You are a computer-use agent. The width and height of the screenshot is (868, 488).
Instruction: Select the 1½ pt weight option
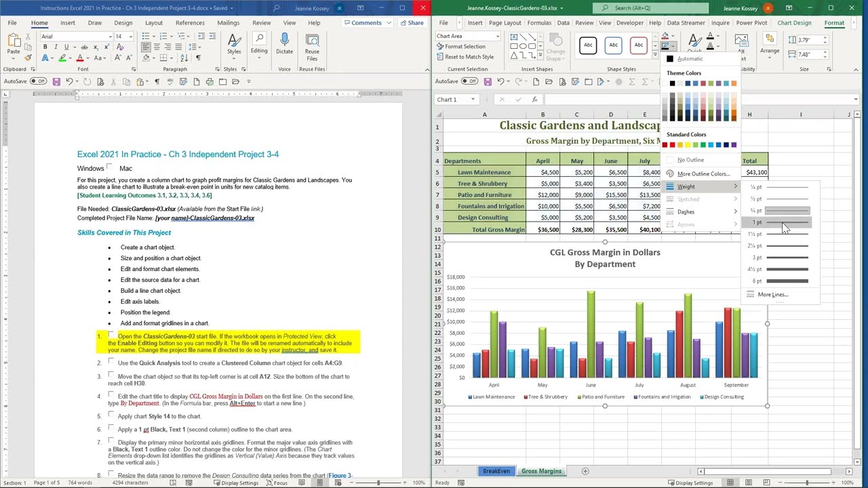tap(780, 234)
